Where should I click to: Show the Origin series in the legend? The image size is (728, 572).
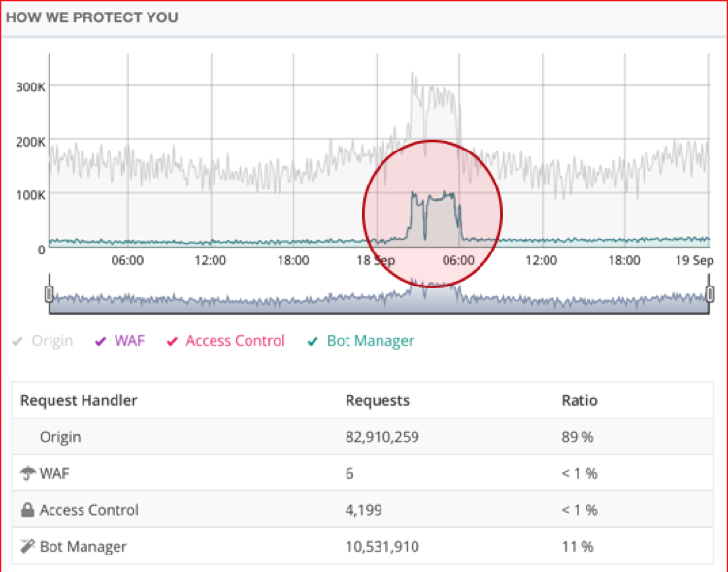43,341
